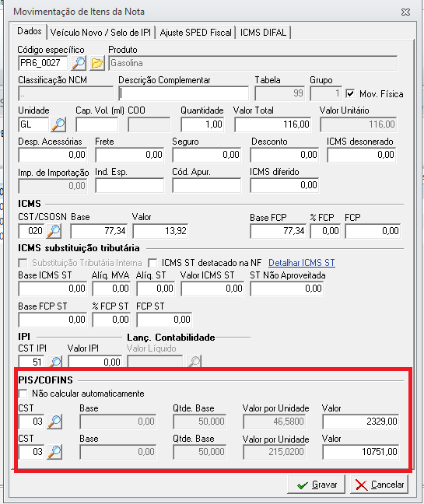The image size is (424, 504).
Task: Open second PIS/COFINS CST lookup magnifier
Action: [x=54, y=452]
